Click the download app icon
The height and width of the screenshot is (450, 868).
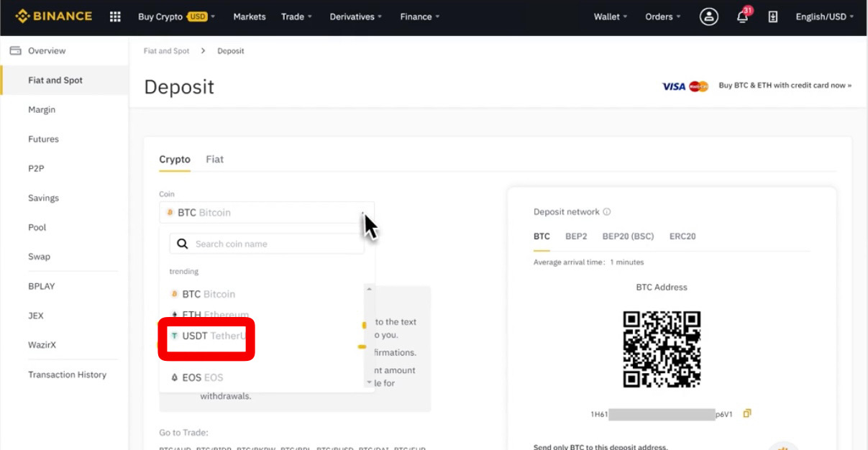tap(773, 17)
